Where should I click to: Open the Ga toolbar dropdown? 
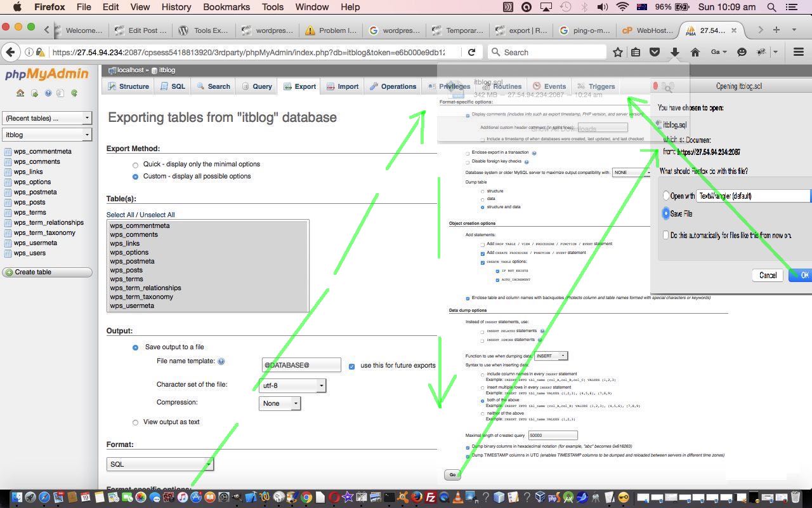click(719, 52)
